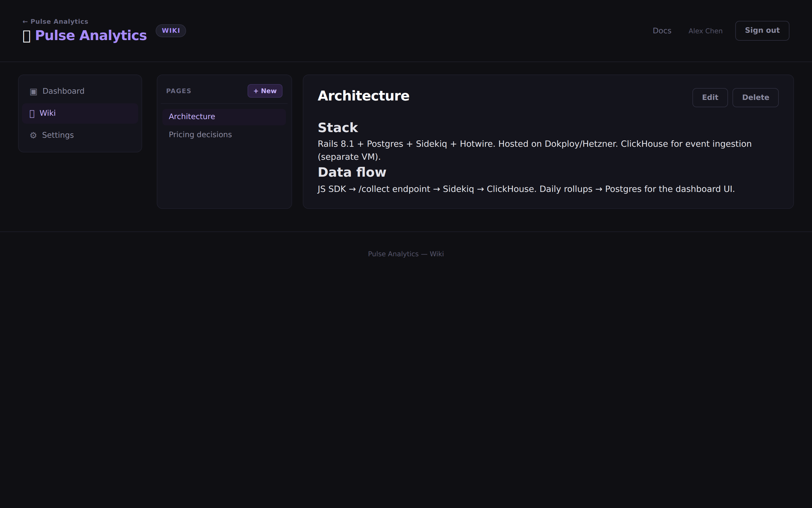Viewport: 812px width, 508px height.
Task: Click the Settings gear icon
Action: pos(33,135)
